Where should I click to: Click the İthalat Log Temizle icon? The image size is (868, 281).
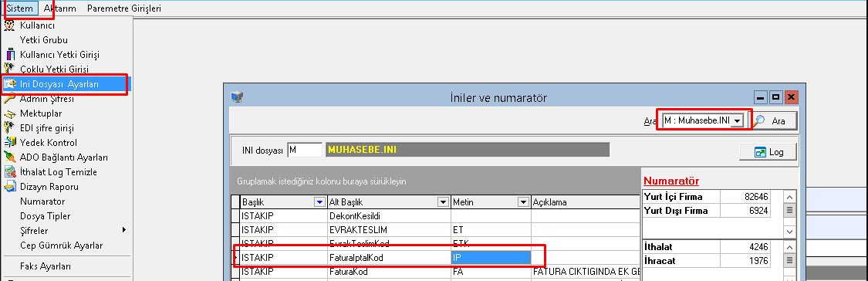(9, 172)
